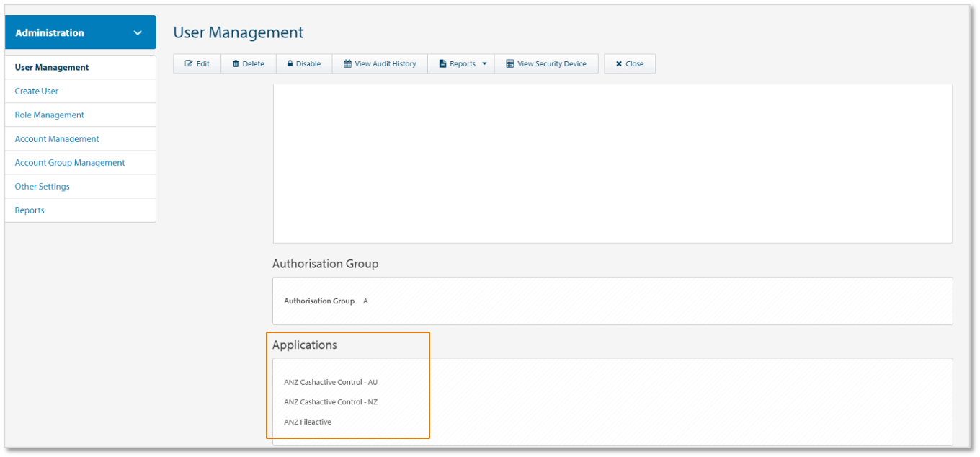Image resolution: width=980 pixels, height=457 pixels.
Task: Click the Edit button label
Action: (203, 64)
